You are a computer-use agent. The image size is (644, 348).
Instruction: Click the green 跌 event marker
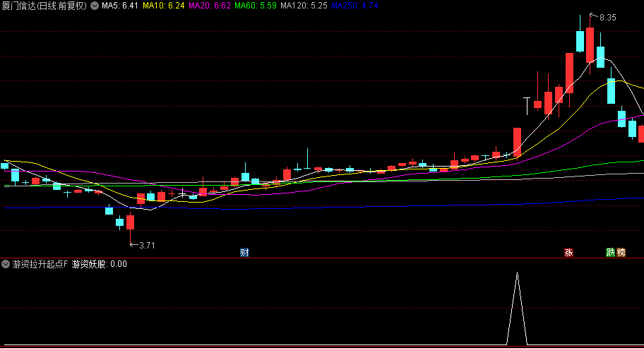[x=610, y=253]
